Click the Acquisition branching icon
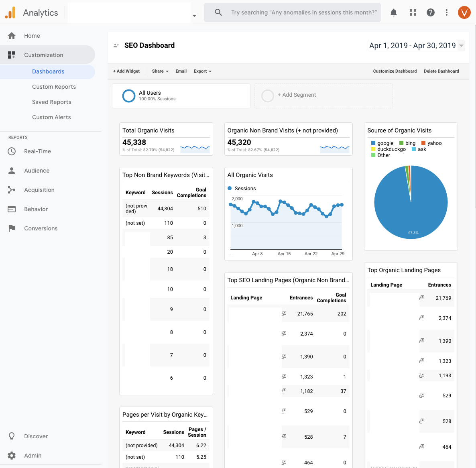Screen dimensions: 476x468 pos(12,190)
